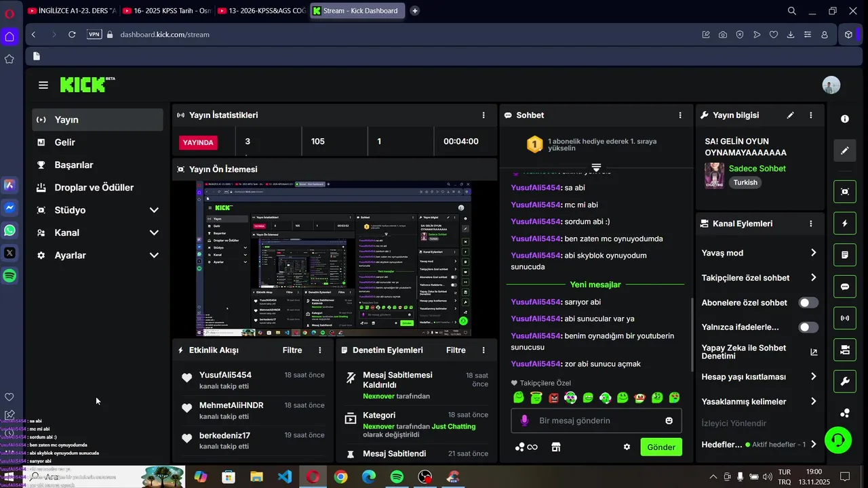The width and height of the screenshot is (868, 488).
Task: Open the green headset support button
Action: pos(838,441)
